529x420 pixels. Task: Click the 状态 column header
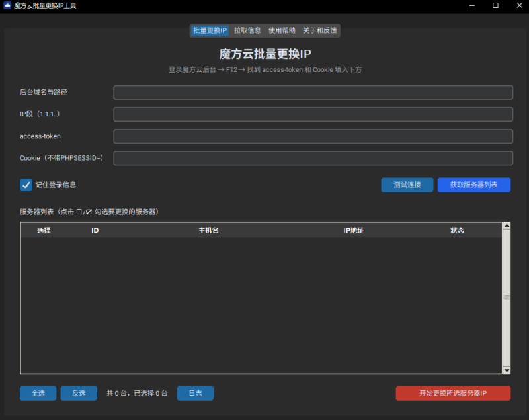tap(458, 230)
